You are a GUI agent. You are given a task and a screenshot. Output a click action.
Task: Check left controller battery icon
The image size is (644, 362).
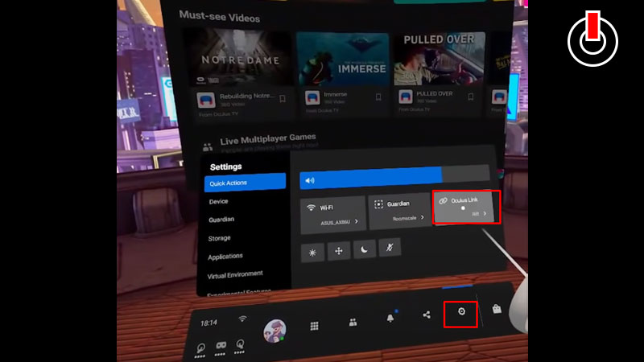coord(200,351)
